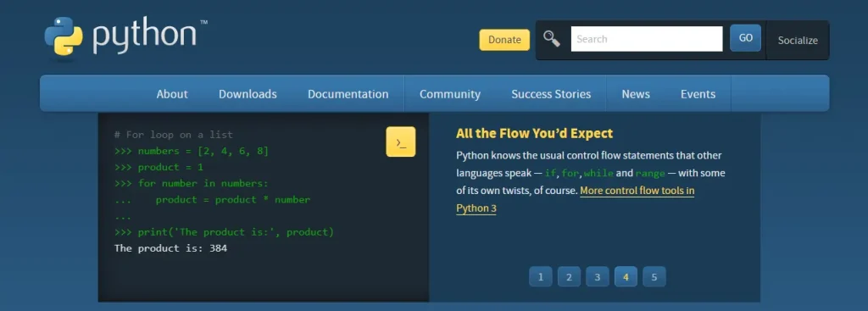The height and width of the screenshot is (311, 868).
Task: Click the print('The product is:', product) line
Action: click(224, 232)
